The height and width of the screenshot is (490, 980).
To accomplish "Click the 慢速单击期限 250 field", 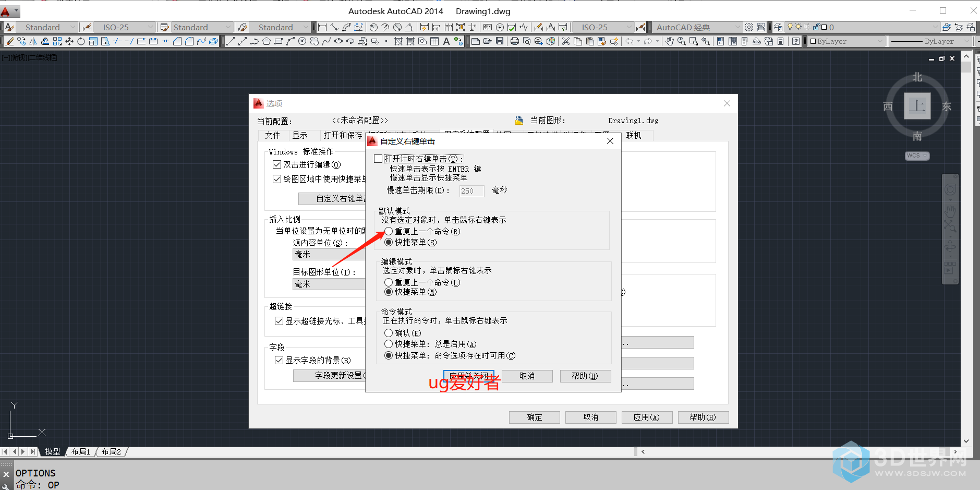I will (471, 191).
